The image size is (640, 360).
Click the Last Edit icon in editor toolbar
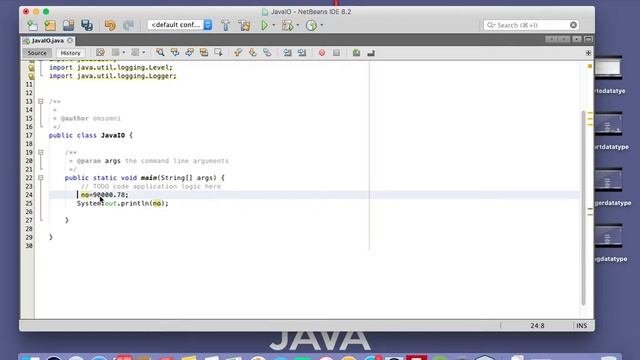[100, 53]
